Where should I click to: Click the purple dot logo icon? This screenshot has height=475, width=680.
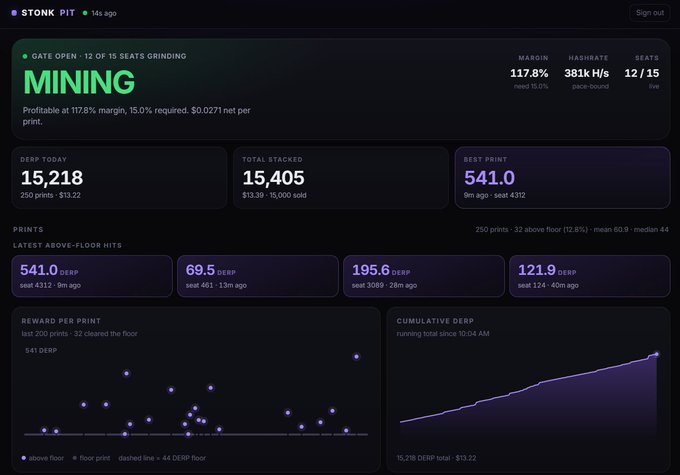tap(14, 13)
